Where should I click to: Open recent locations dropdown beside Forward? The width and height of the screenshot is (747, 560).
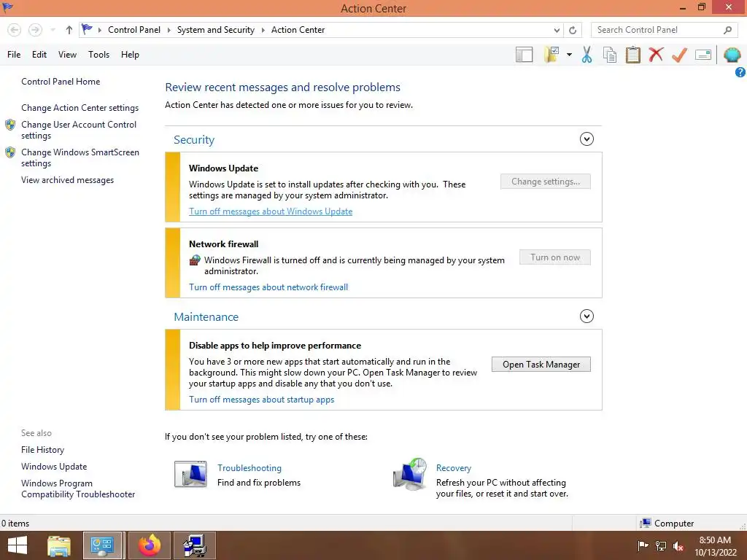coord(53,30)
